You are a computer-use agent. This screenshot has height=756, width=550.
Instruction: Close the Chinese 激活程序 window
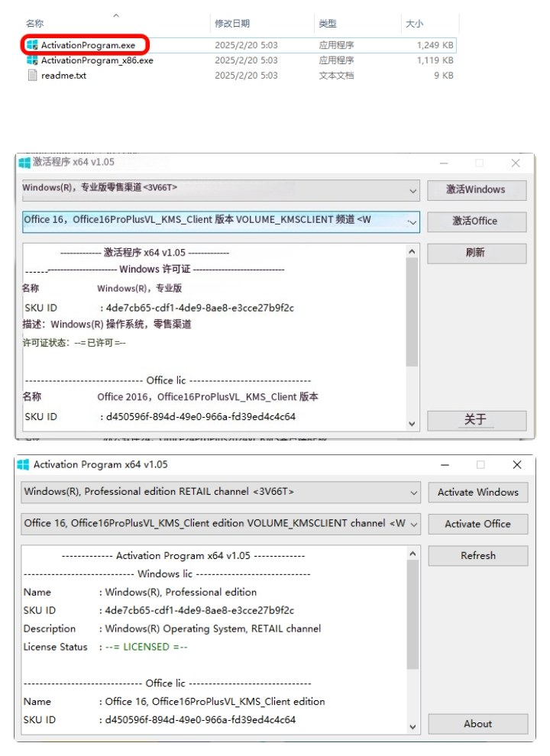point(516,163)
